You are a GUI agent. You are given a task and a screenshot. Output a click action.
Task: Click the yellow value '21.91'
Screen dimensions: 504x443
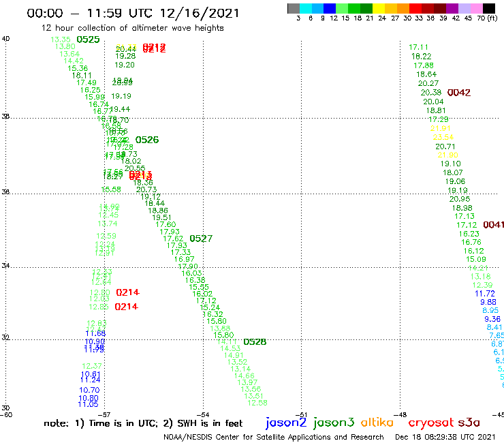click(441, 128)
